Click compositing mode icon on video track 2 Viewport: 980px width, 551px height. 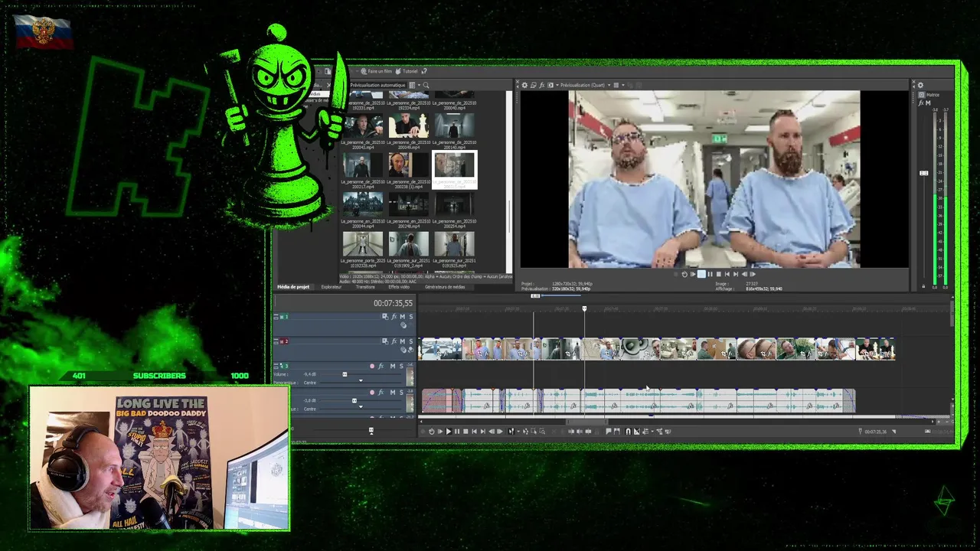pos(403,350)
